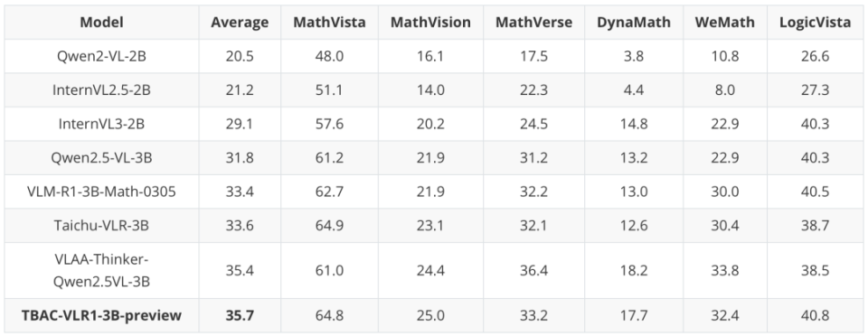Click the bold 35.7 average score

[240, 315]
